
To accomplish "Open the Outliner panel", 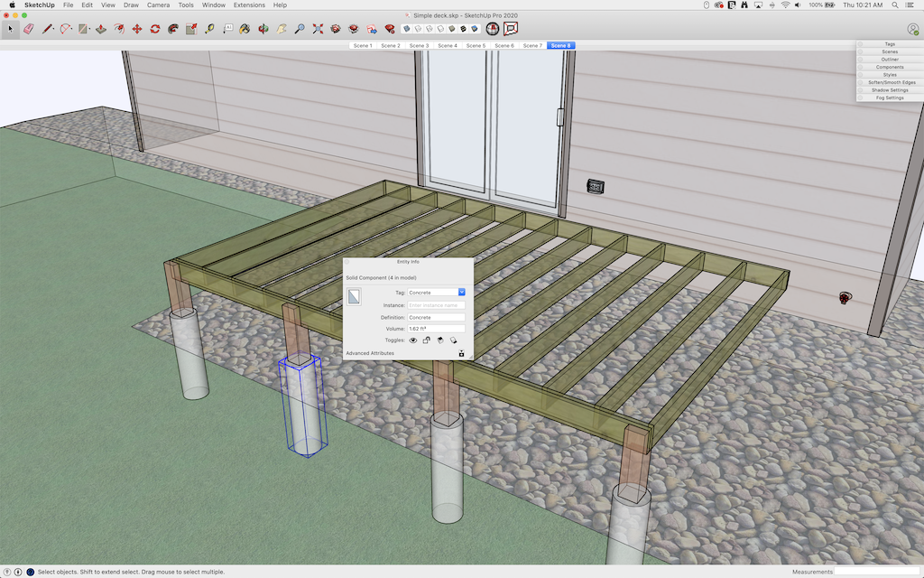I will [x=889, y=60].
